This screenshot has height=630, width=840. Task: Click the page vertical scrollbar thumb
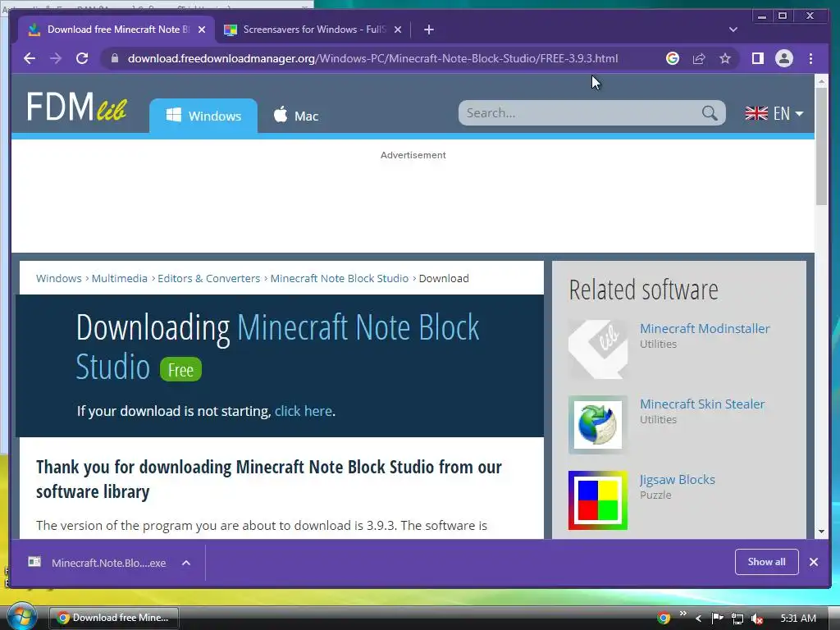[x=821, y=146]
